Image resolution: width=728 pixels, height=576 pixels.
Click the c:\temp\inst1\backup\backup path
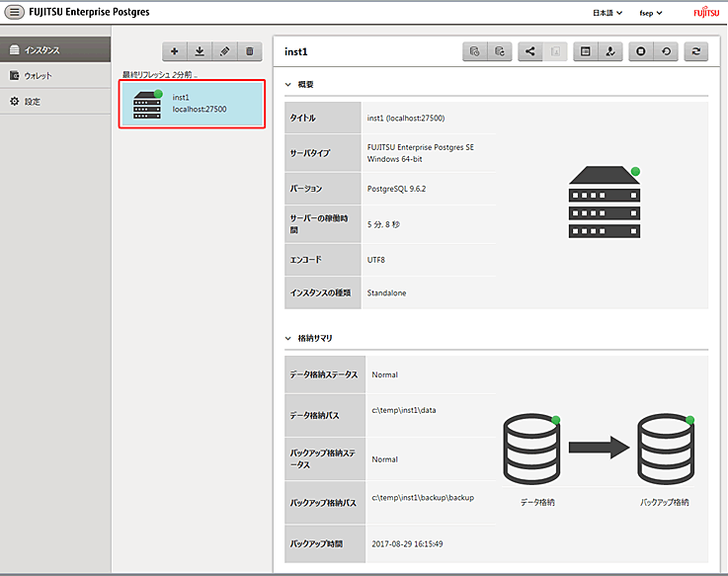click(423, 498)
